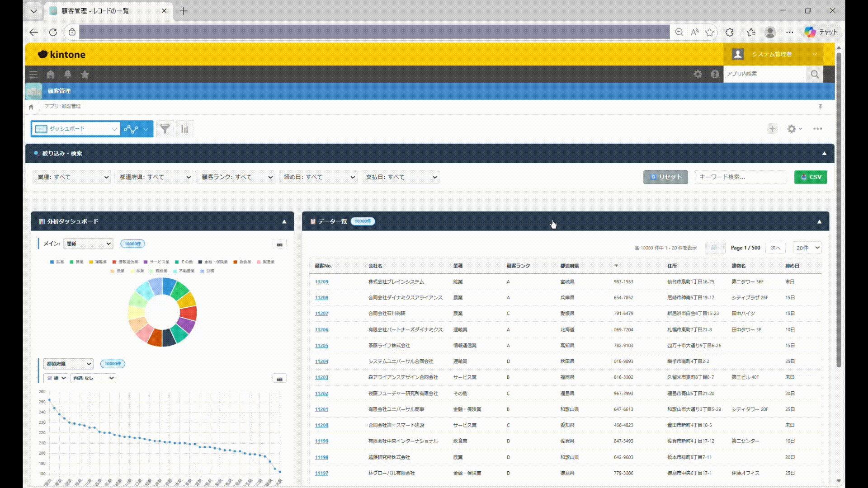The width and height of the screenshot is (868, 488).
Task: Open the 業種 filter dropdown
Action: click(x=72, y=177)
